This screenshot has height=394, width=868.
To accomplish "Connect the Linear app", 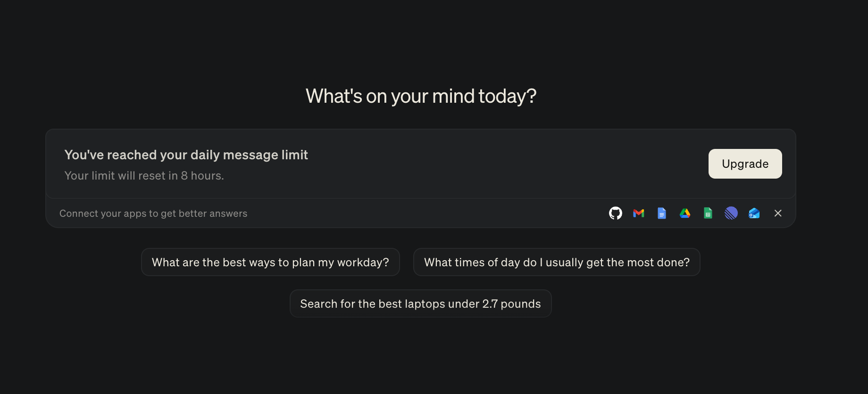I will coord(731,213).
